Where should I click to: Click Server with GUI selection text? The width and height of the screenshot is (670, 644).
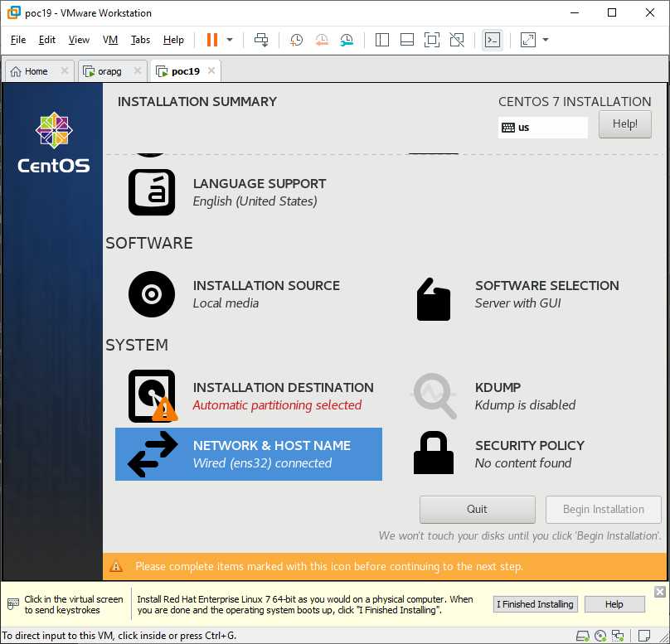518,303
